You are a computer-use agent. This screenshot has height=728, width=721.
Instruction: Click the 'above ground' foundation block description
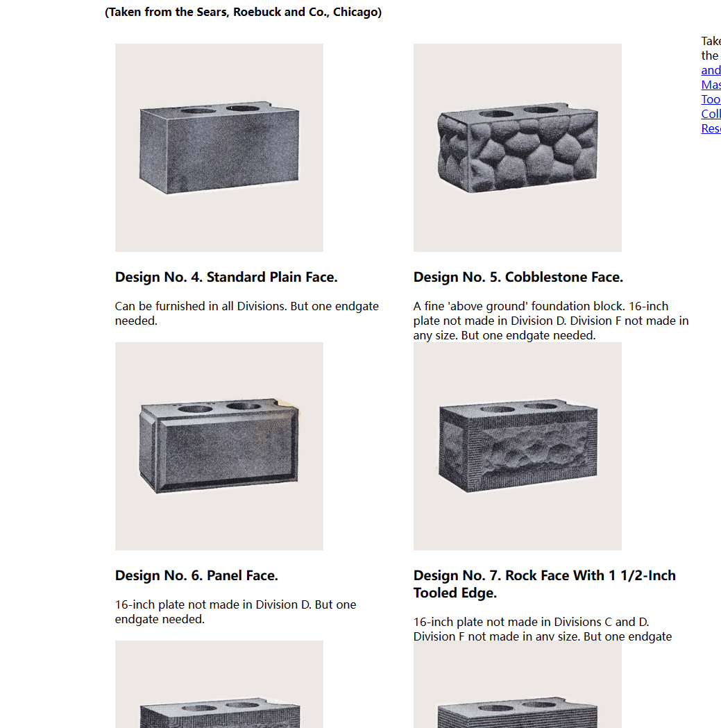pyautogui.click(x=551, y=321)
